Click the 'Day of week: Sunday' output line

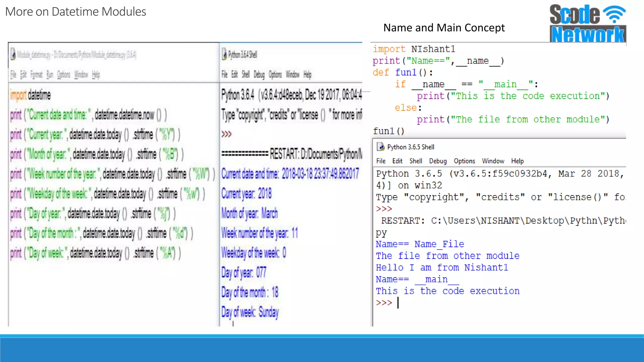pos(250,312)
